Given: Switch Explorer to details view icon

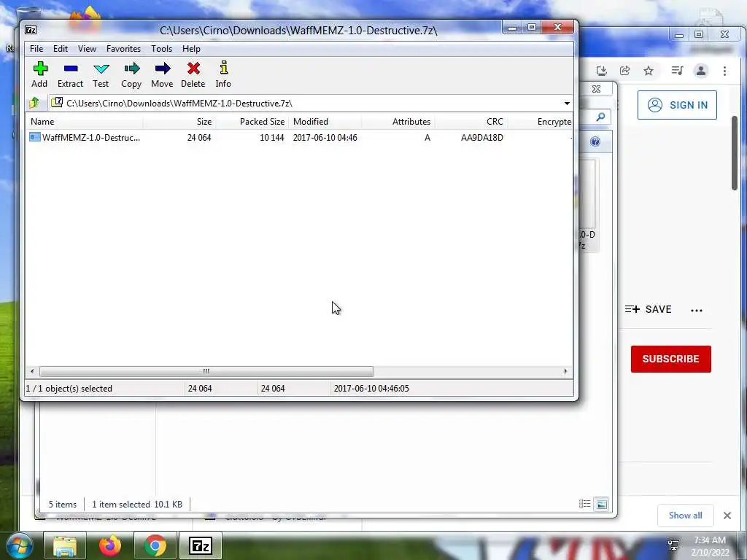Looking at the screenshot, I should click(584, 504).
